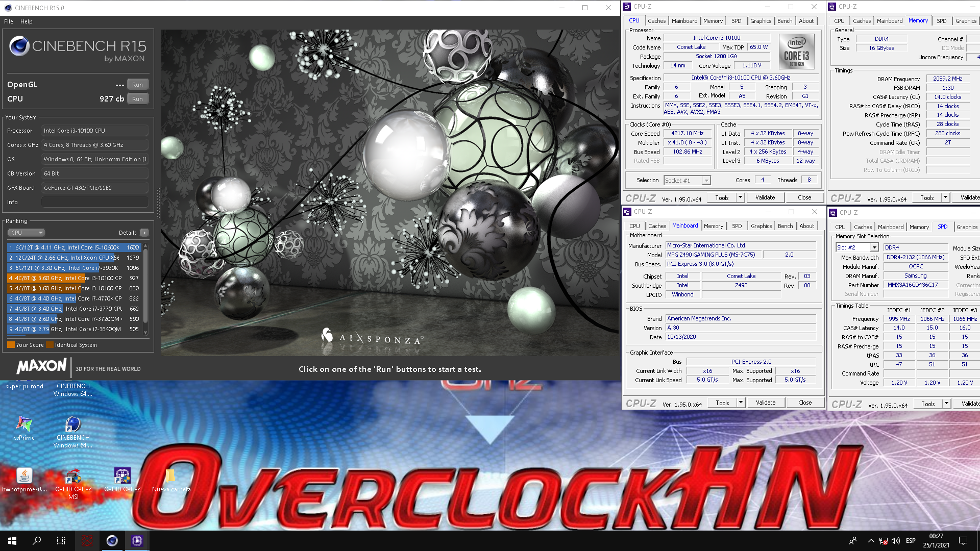
Task: Select ranking row Core i5-10600K 1600
Action: click(74, 247)
